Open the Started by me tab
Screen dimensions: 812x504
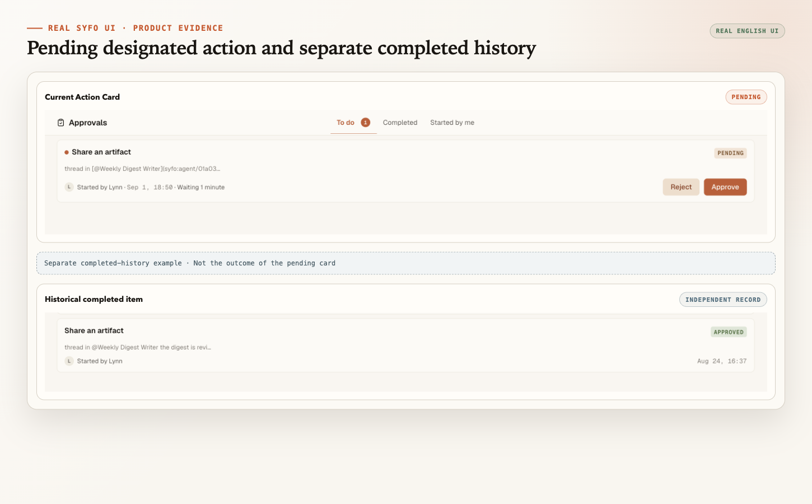pyautogui.click(x=452, y=123)
